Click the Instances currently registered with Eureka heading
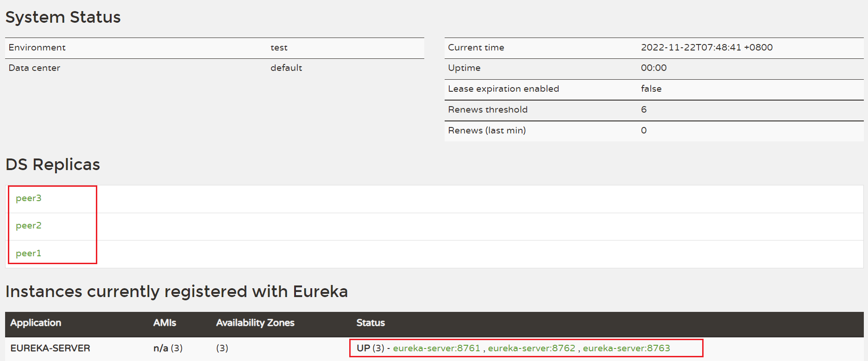The image size is (868, 361). click(x=176, y=291)
